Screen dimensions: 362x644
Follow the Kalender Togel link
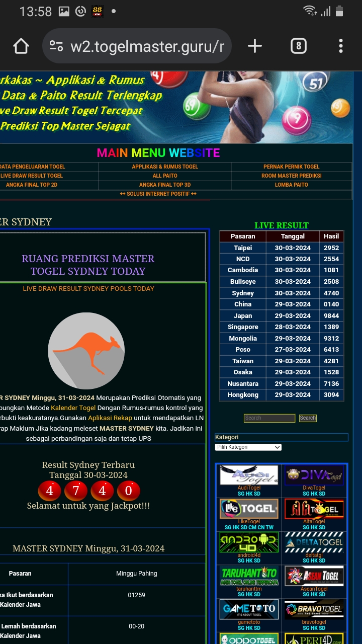tap(73, 408)
